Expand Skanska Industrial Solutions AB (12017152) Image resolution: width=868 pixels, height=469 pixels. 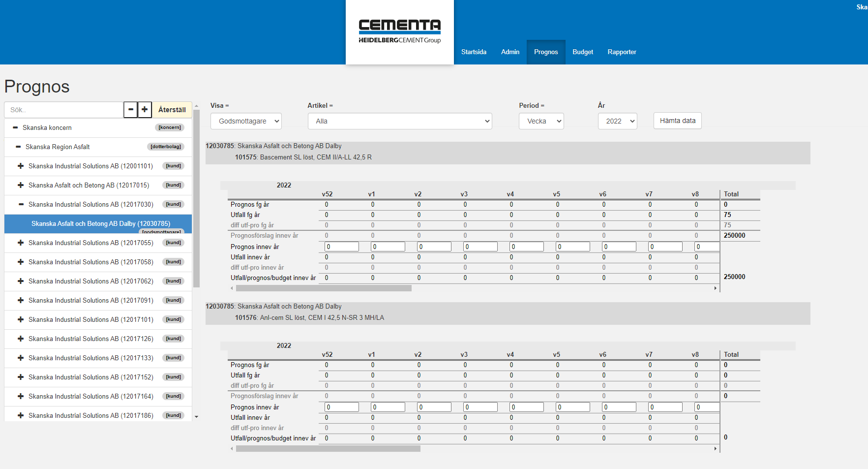(x=21, y=377)
